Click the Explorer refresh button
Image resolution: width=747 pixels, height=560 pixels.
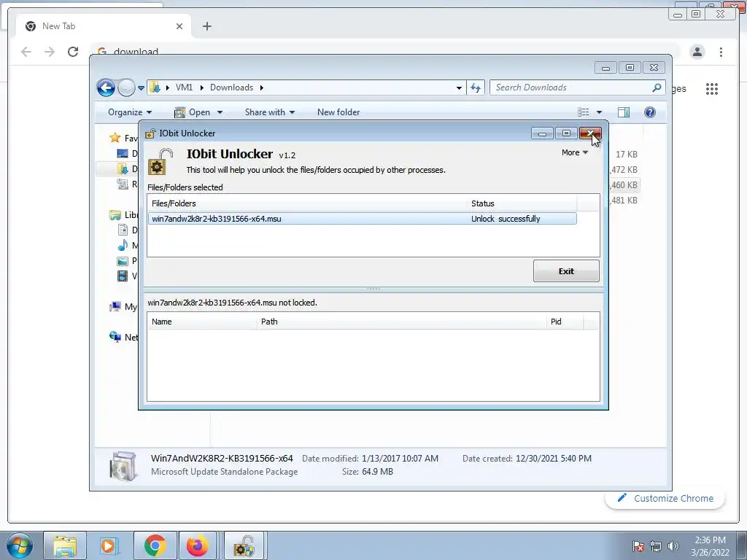pyautogui.click(x=476, y=87)
